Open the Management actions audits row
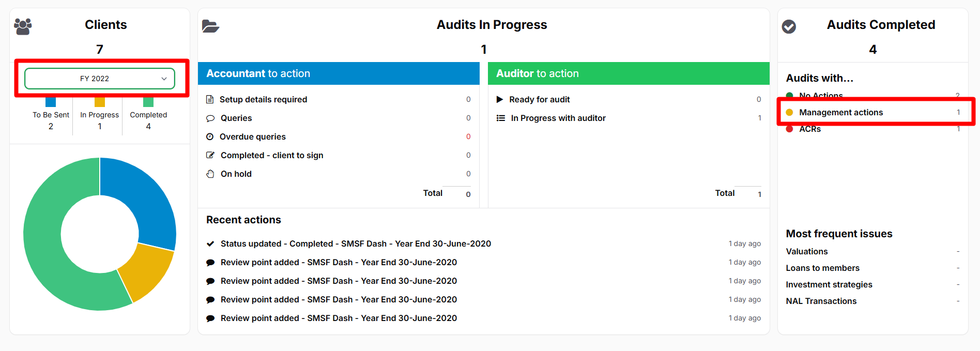The image size is (980, 351). pyautogui.click(x=873, y=112)
